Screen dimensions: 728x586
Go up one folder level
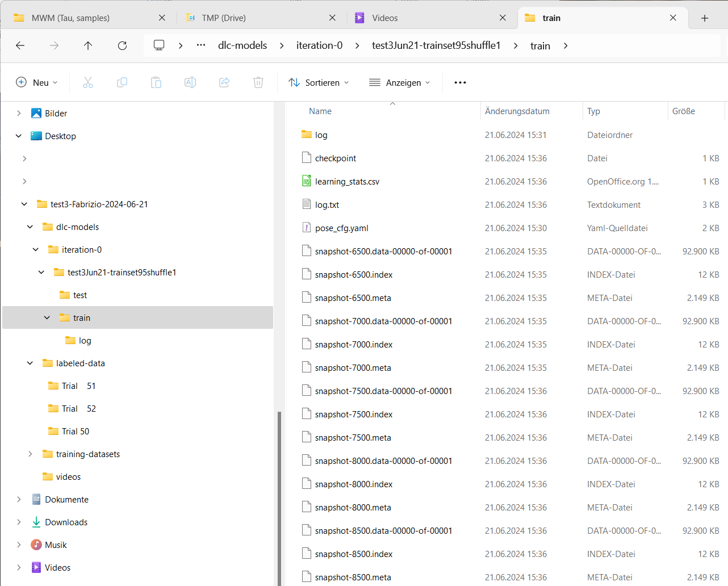[x=88, y=45]
